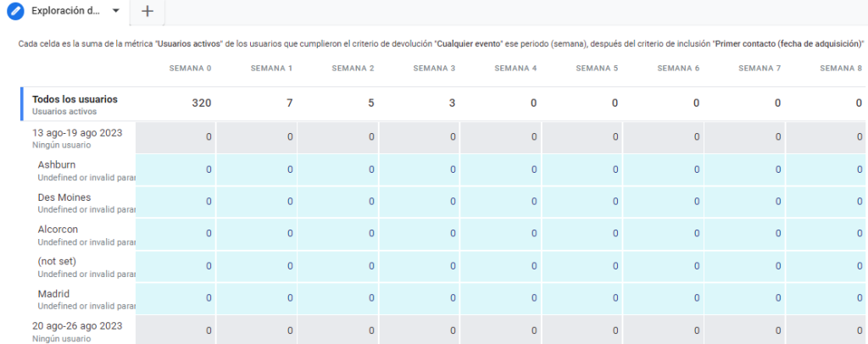Select the Todos los usuarios row label
Viewport: 868px width, 344px height.
coord(75,99)
